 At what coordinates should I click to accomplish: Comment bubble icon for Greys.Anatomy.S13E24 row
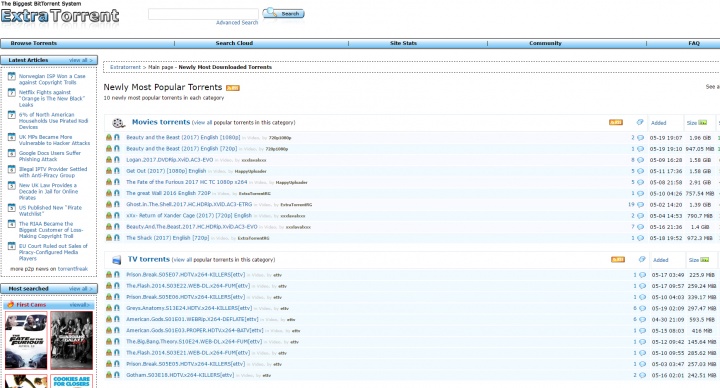pos(642,309)
